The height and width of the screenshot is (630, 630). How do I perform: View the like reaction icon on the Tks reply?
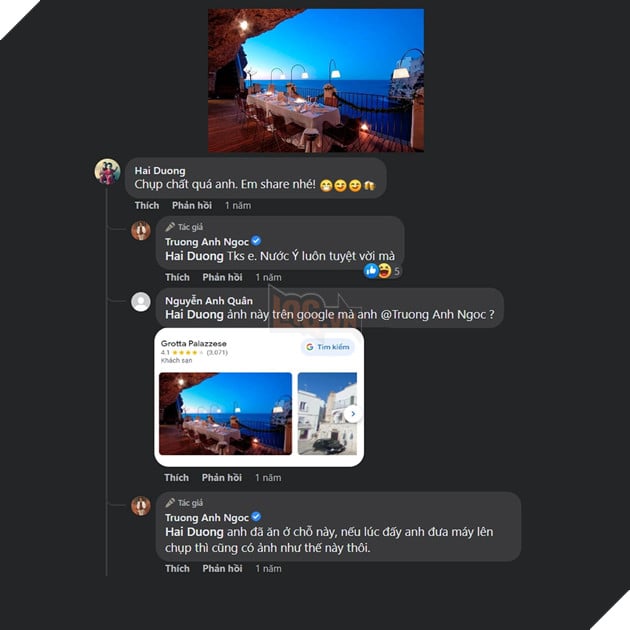coord(371,271)
